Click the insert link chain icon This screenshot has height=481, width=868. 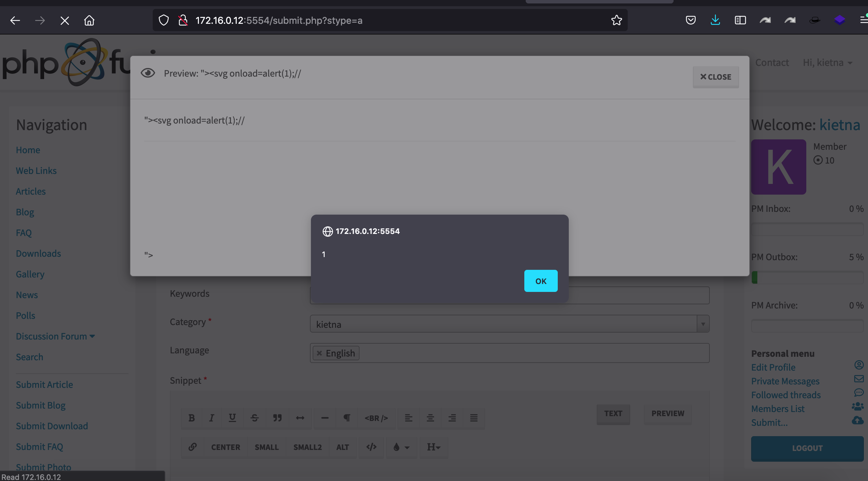192,447
